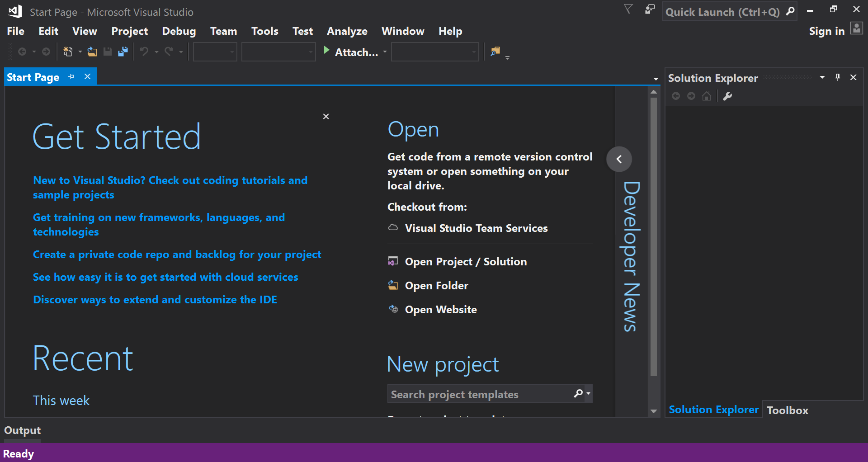Click the Solution Explorer Forward icon
868x462 pixels.
691,96
